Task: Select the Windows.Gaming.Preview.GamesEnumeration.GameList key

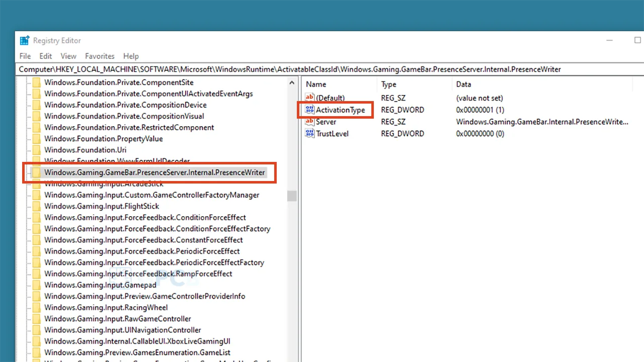Action: [x=137, y=352]
